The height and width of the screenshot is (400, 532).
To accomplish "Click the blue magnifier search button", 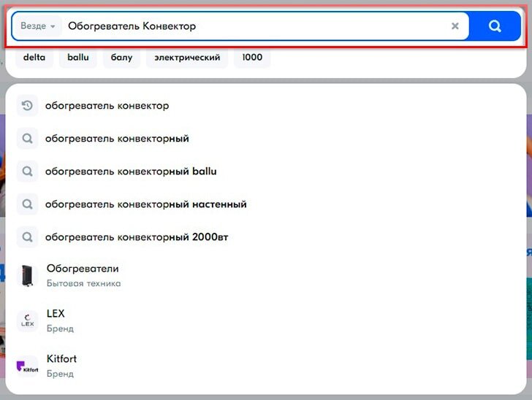I will [x=494, y=26].
